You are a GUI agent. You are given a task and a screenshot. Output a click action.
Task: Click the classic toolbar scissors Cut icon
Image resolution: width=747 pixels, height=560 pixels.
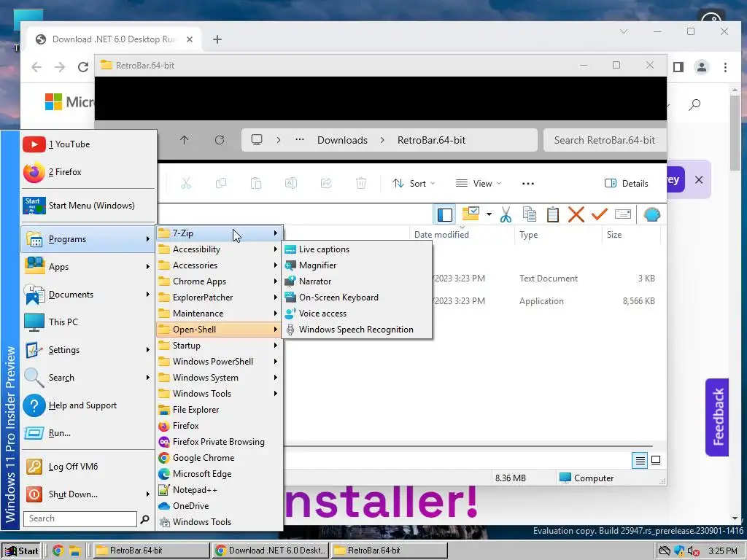(506, 215)
